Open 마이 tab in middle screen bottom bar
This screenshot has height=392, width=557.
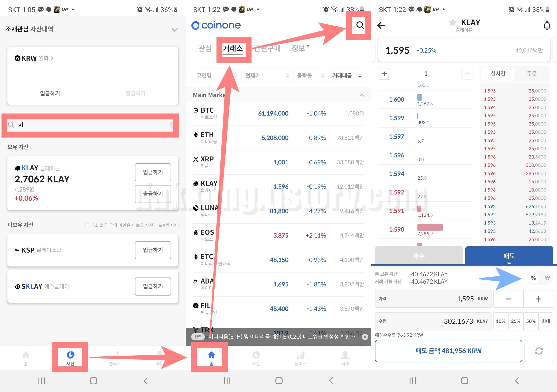coord(345,358)
